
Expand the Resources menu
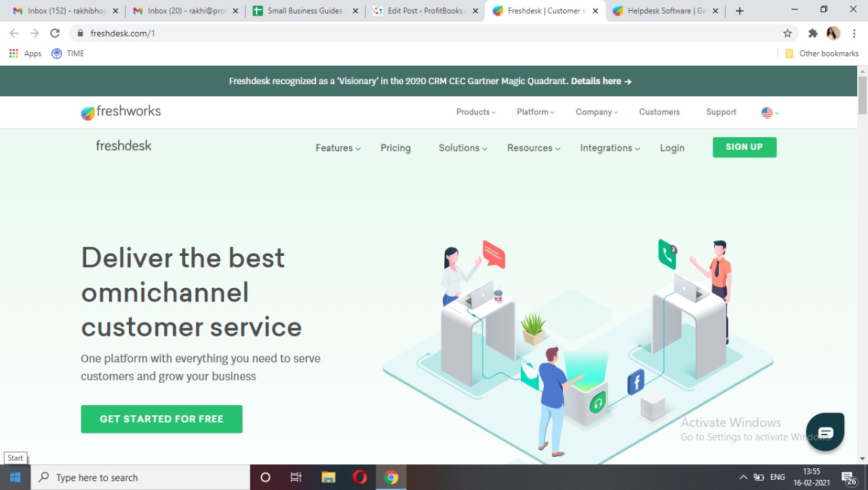click(534, 148)
